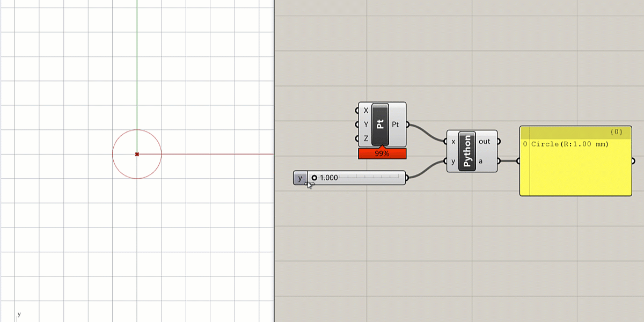Click the Python 'out' output parameter
The image size is (644, 322).
485,142
